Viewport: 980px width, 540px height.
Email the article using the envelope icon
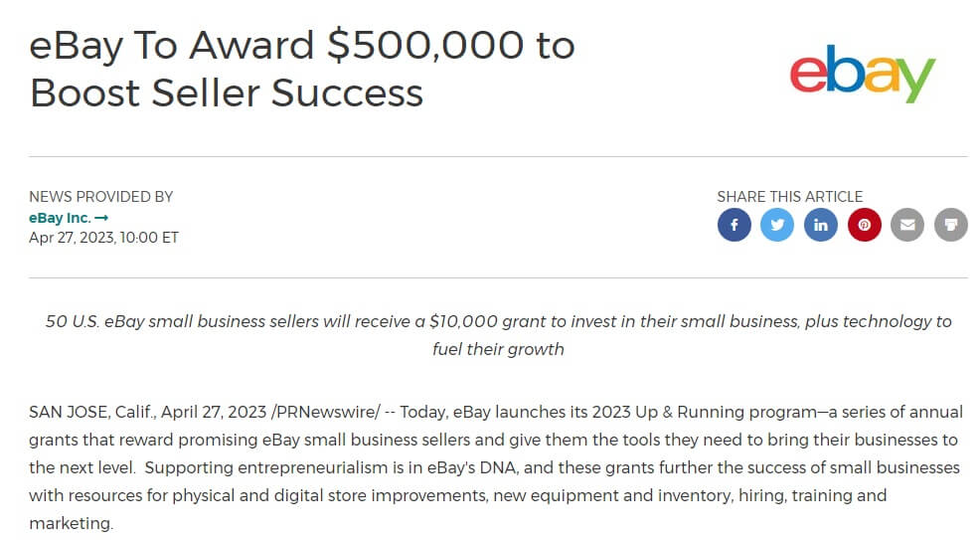click(907, 225)
